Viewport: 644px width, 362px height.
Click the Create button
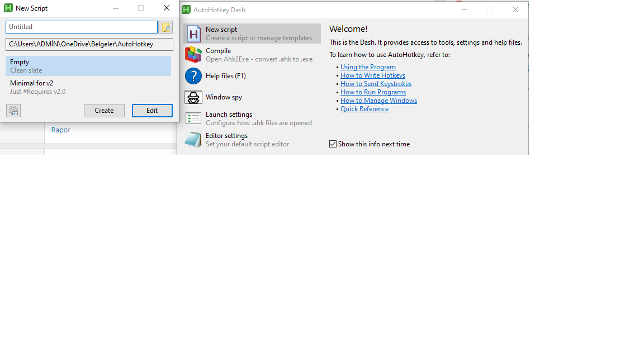(x=104, y=111)
